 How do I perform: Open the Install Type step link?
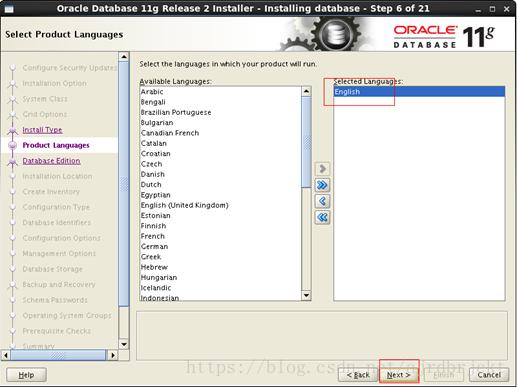42,130
